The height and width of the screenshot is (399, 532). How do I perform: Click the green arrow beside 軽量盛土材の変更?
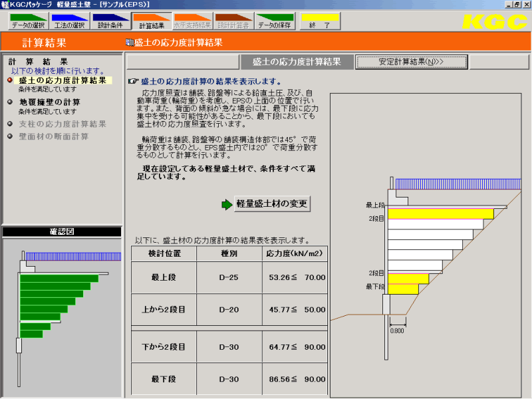[x=227, y=204]
